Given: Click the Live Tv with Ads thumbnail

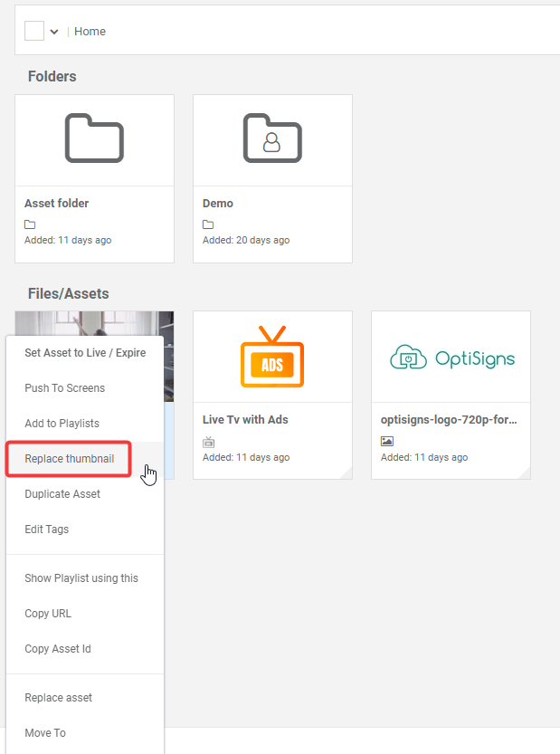Looking at the screenshot, I should point(272,357).
